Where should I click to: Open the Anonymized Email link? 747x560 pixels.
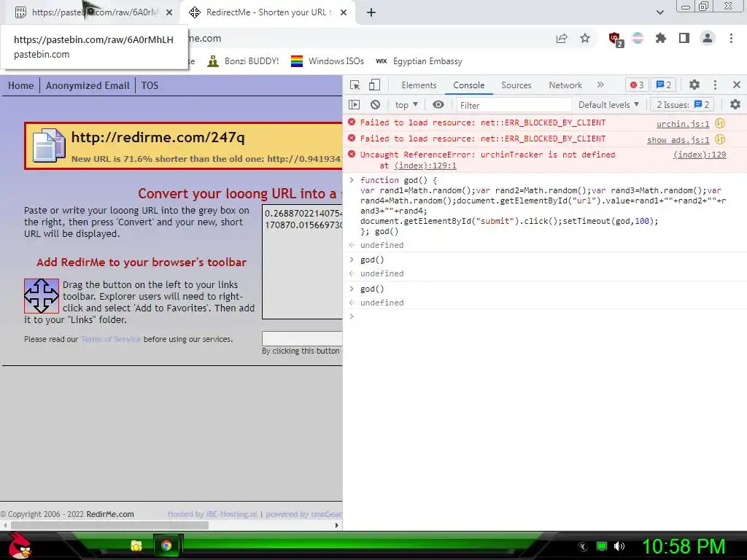pyautogui.click(x=88, y=86)
